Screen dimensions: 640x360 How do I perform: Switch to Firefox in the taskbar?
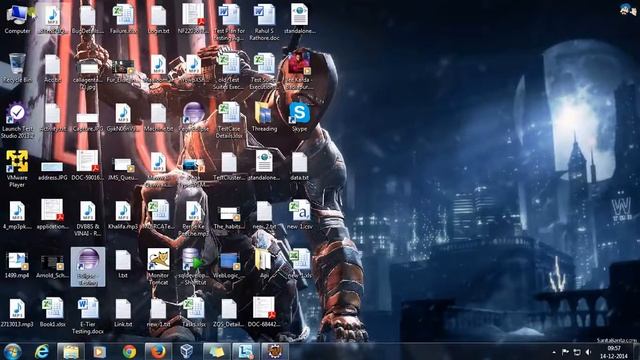tap(158, 351)
